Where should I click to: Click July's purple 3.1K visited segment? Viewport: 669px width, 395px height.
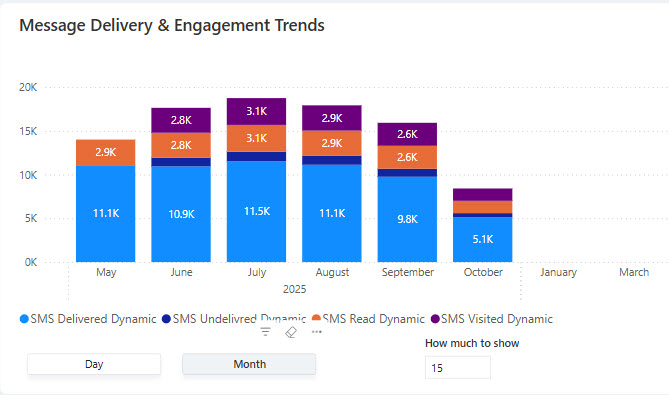256,111
